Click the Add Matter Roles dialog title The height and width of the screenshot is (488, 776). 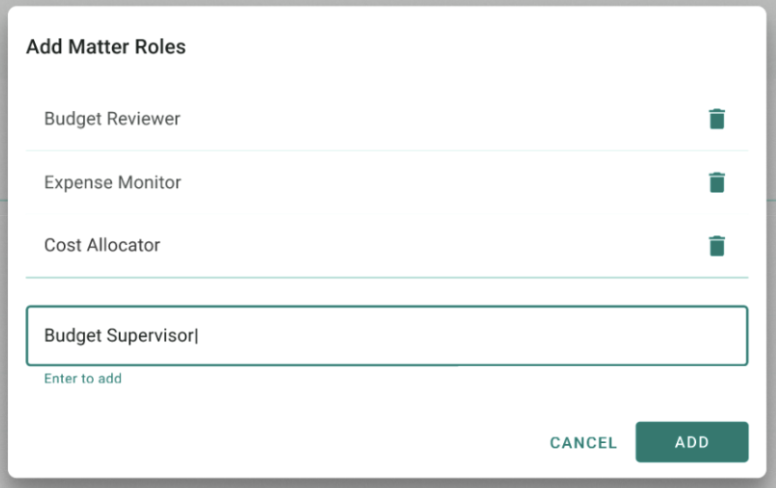106,47
